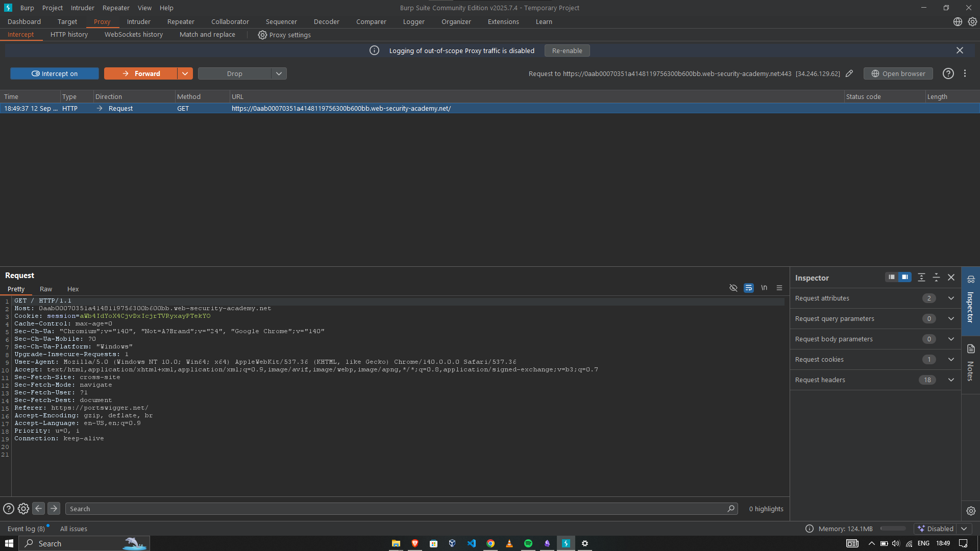
Task: Open the request editor help icon
Action: (9, 509)
